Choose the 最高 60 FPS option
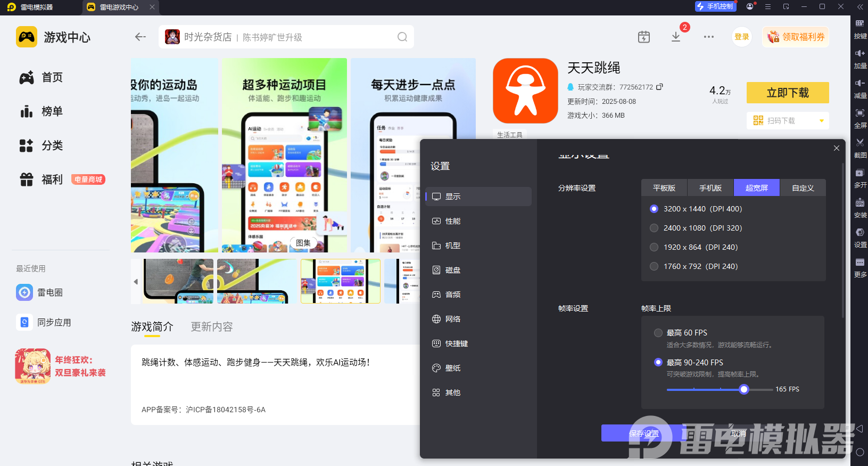Viewport: 868px width, 466px height. click(658, 333)
